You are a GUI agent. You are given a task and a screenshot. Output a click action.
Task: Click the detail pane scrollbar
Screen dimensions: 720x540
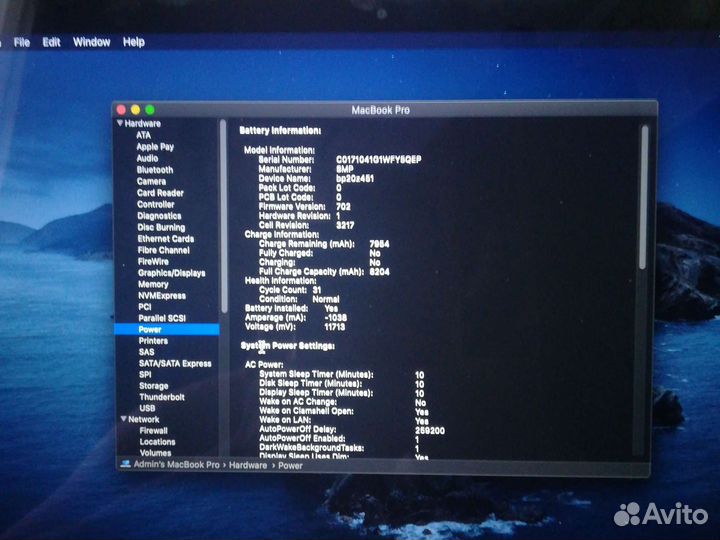644,197
